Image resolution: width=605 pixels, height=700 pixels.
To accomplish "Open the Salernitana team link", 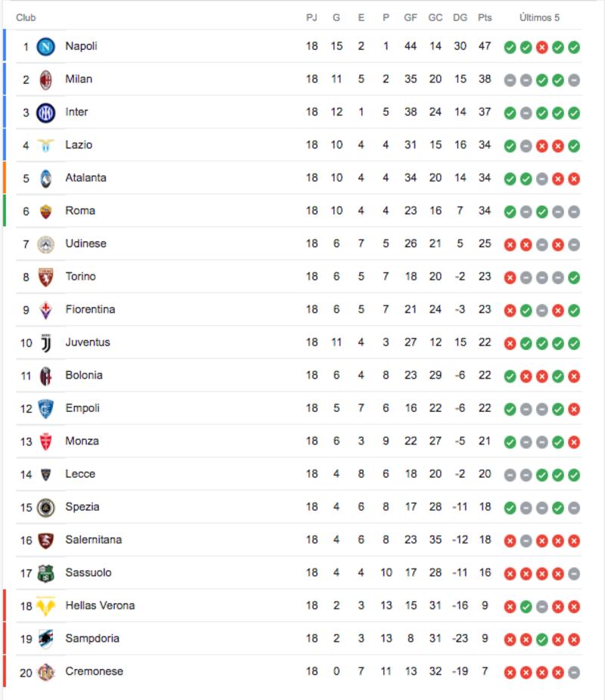I will pos(93,540).
